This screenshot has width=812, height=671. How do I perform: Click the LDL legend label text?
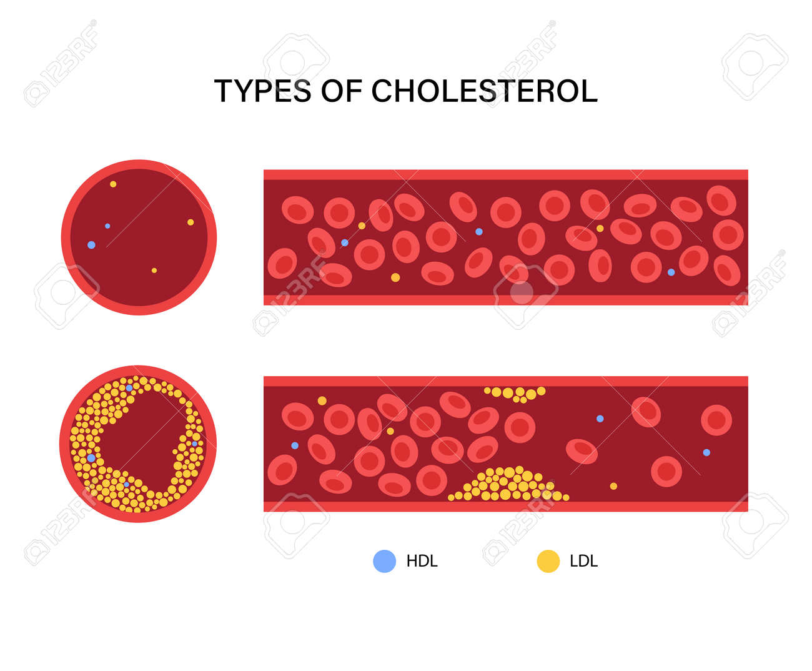point(584,561)
